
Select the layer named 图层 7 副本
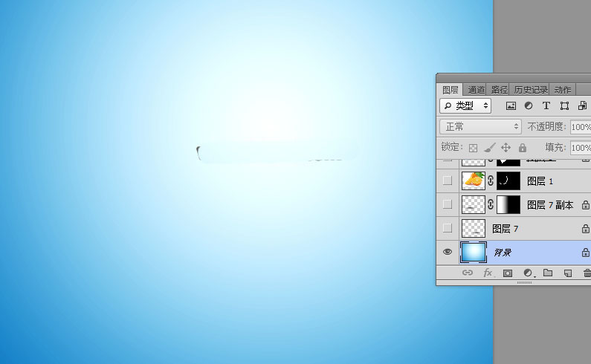[x=550, y=205]
